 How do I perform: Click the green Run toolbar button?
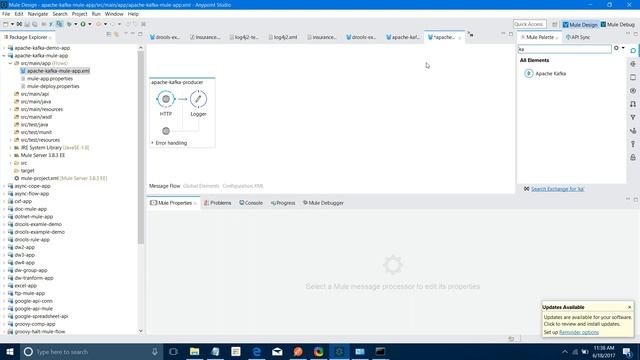83,24
